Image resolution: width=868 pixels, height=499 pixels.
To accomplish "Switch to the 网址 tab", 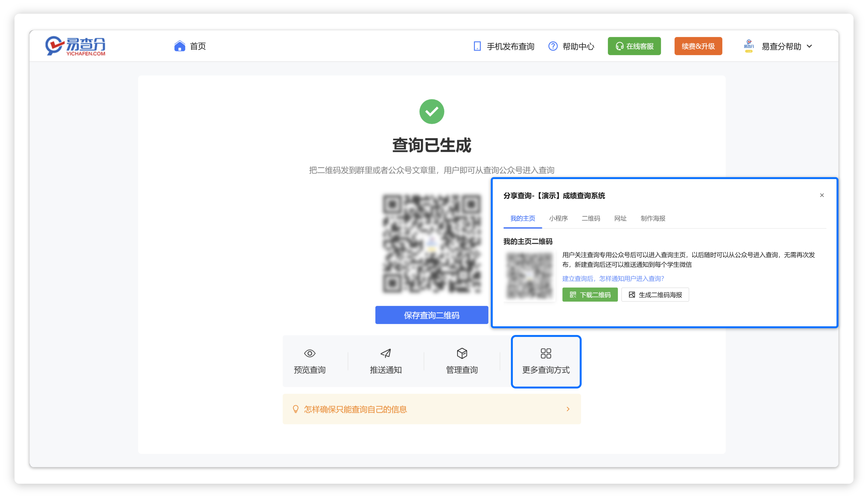I will tap(620, 218).
